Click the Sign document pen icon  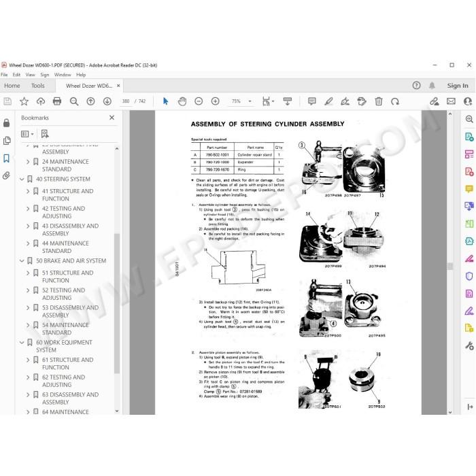pos(345,101)
